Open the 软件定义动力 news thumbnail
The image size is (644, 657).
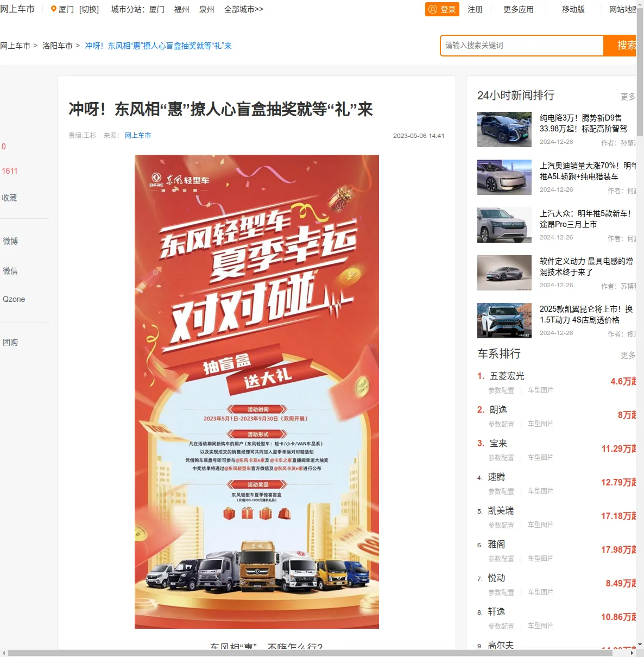point(504,273)
